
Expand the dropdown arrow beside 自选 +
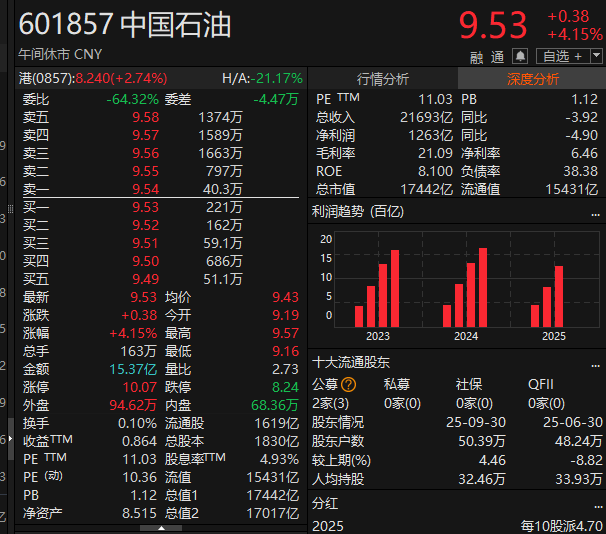point(595,56)
